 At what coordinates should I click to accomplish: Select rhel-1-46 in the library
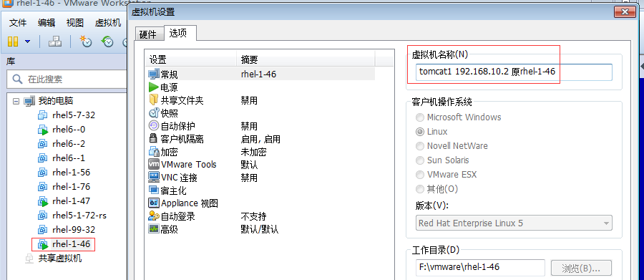point(71,244)
